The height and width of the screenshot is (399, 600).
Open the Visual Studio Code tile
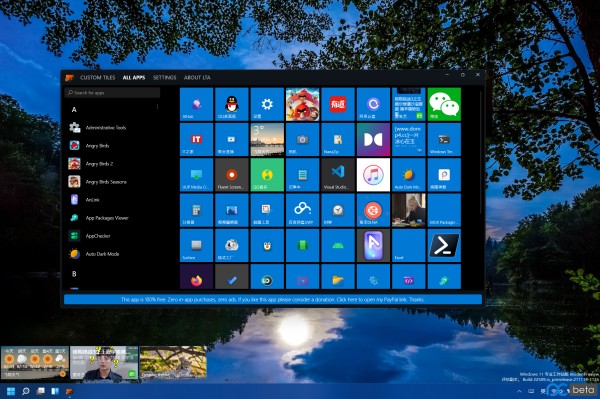(x=338, y=175)
